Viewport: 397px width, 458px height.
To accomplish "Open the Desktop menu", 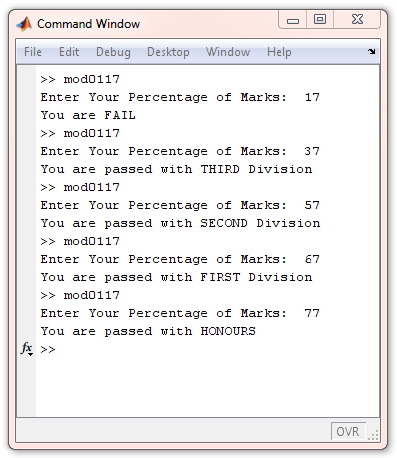I will [x=168, y=52].
